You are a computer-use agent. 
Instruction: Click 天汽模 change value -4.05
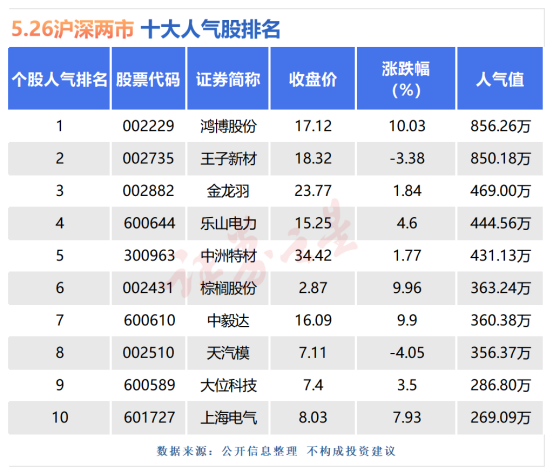click(x=407, y=353)
